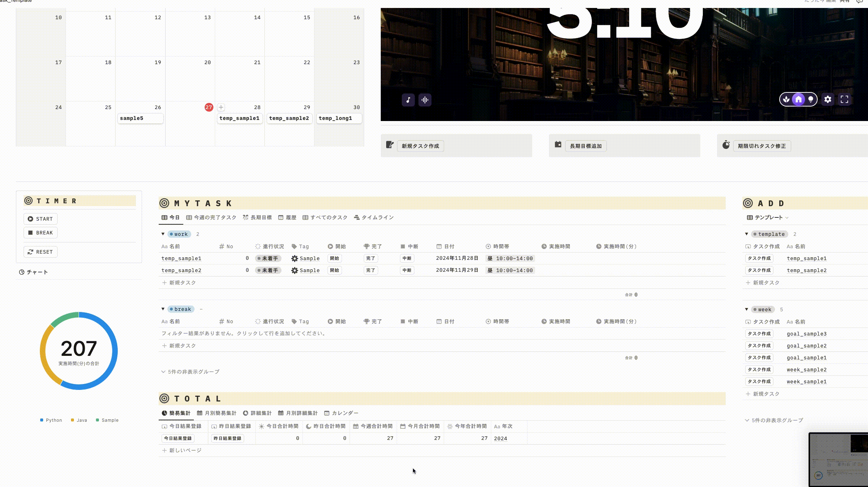Click the 長期目標追加 calendar icon

[x=558, y=145]
